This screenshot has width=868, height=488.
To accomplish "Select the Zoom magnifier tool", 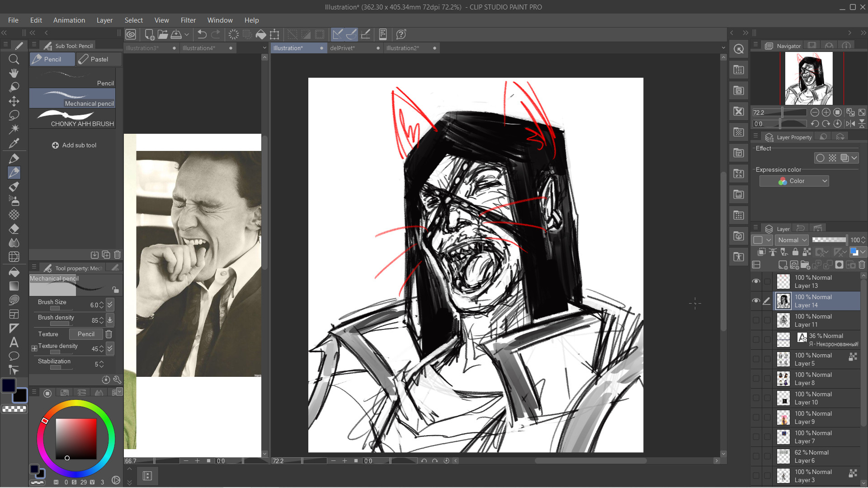I will (14, 59).
